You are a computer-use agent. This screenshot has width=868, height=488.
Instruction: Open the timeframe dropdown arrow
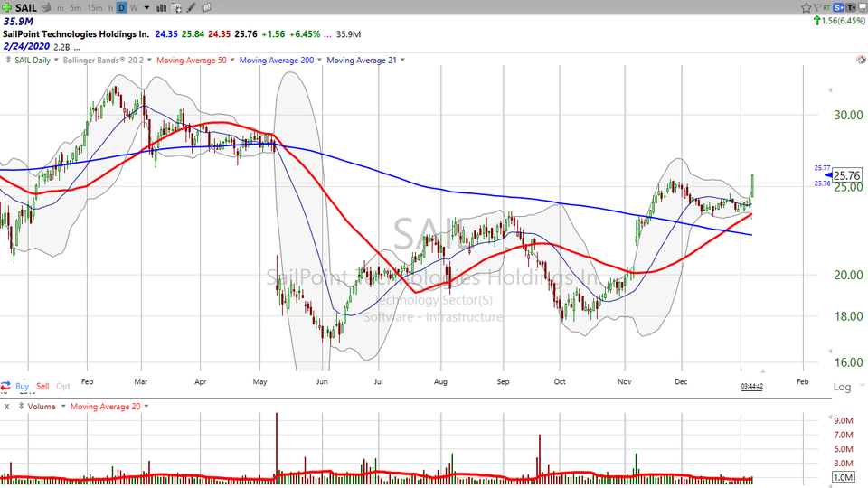coord(146,8)
